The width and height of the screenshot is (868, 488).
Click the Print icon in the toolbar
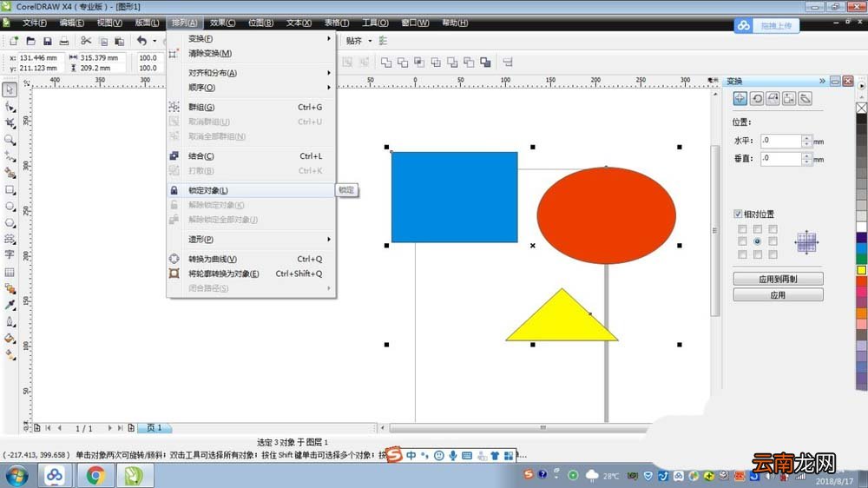pyautogui.click(x=64, y=41)
